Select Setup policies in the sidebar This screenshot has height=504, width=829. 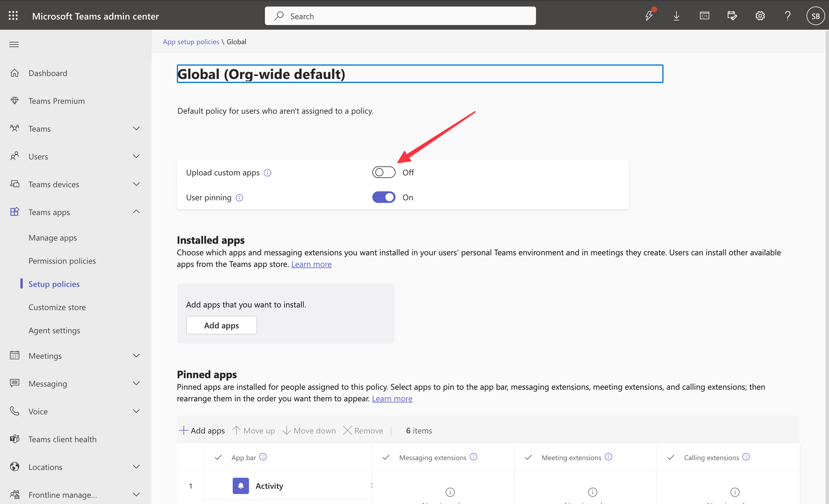[54, 284]
